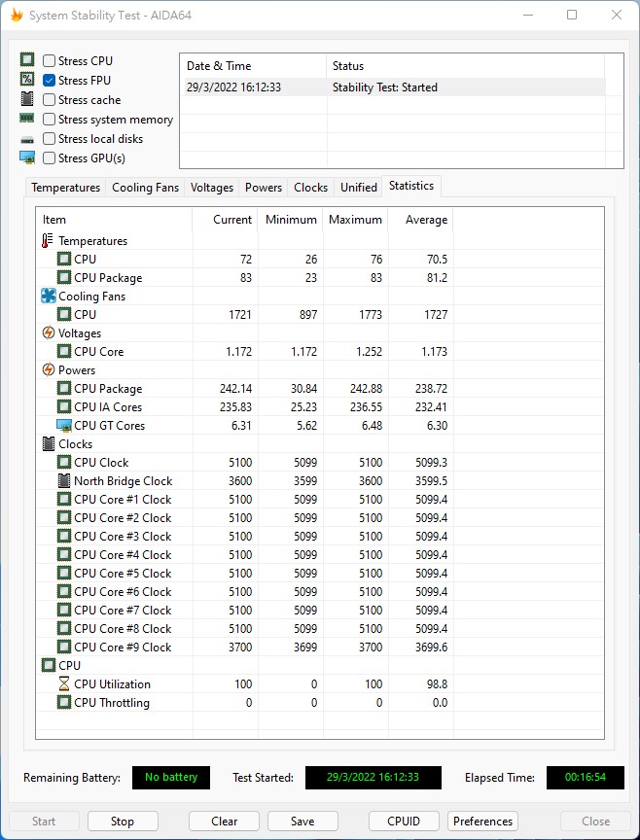Enable the Stress cache checkbox
This screenshot has width=640, height=840.
click(x=49, y=99)
